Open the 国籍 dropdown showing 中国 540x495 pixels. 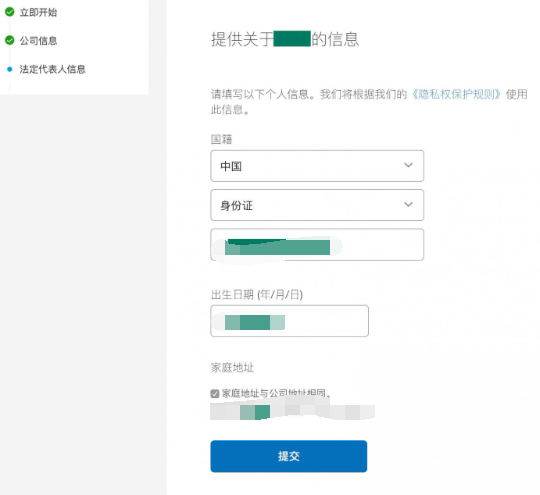(317, 166)
